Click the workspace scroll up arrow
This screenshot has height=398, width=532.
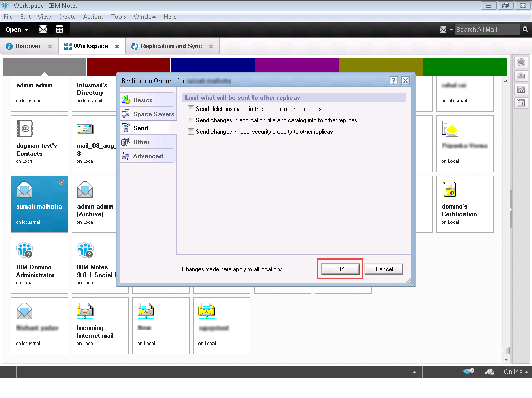[x=506, y=81]
